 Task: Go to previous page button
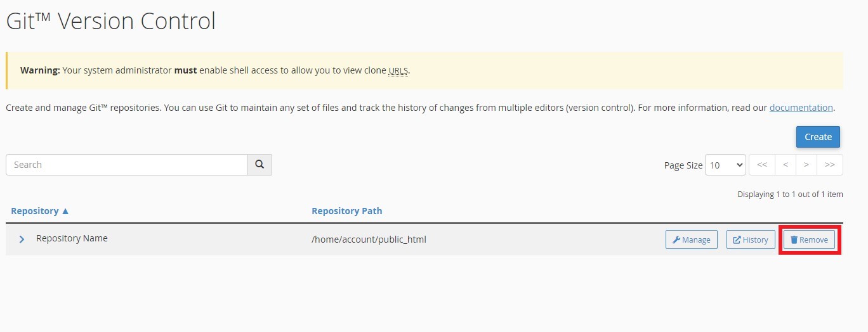786,165
